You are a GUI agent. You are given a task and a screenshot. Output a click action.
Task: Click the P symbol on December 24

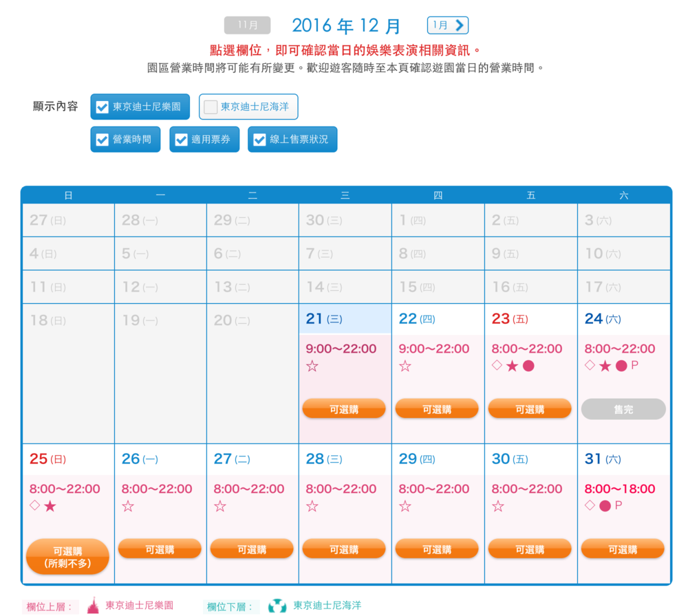[634, 366]
